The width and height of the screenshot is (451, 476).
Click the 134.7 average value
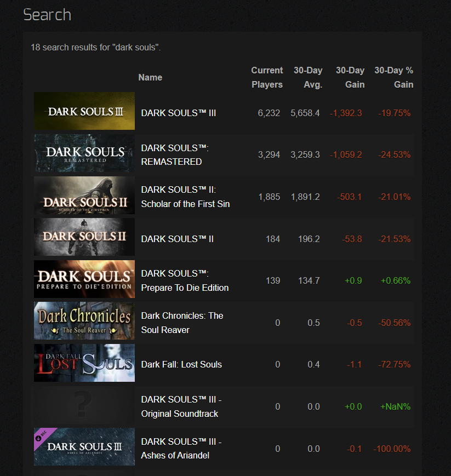(x=309, y=280)
